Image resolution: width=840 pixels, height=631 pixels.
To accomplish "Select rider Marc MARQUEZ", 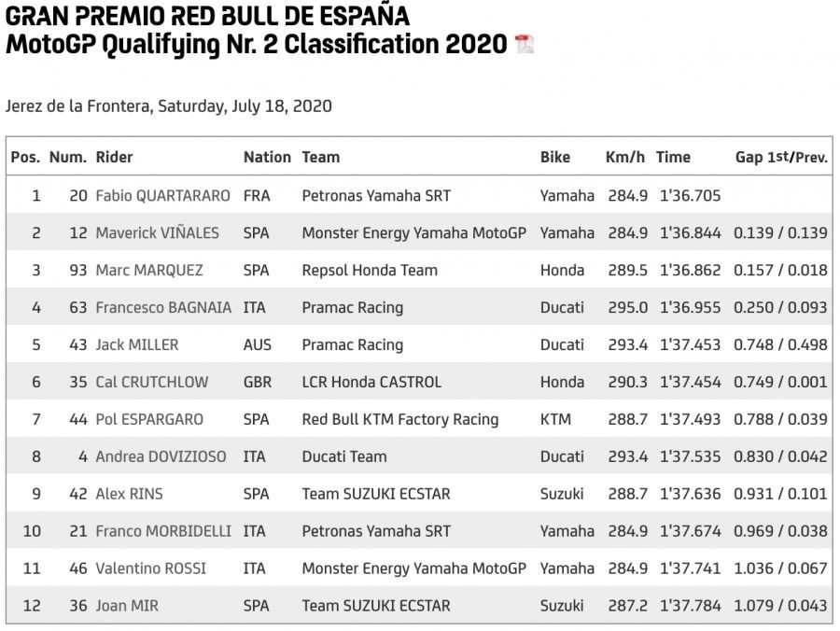I will pos(149,270).
